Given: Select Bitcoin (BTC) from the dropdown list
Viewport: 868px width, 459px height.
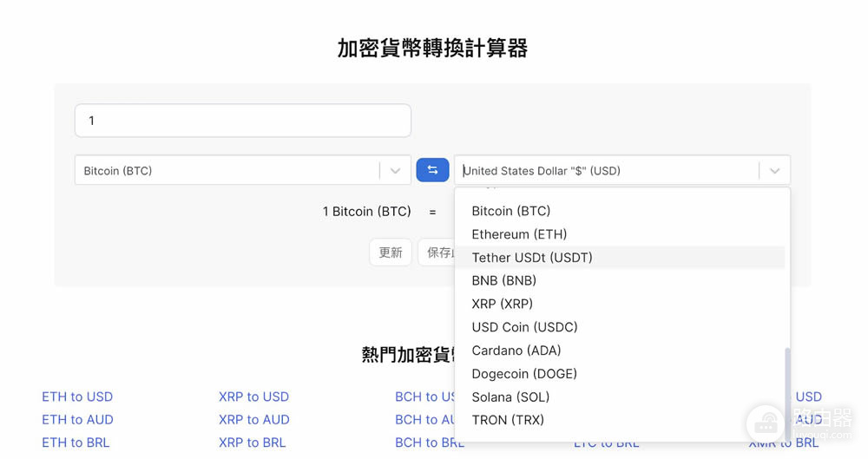Looking at the screenshot, I should (620, 211).
